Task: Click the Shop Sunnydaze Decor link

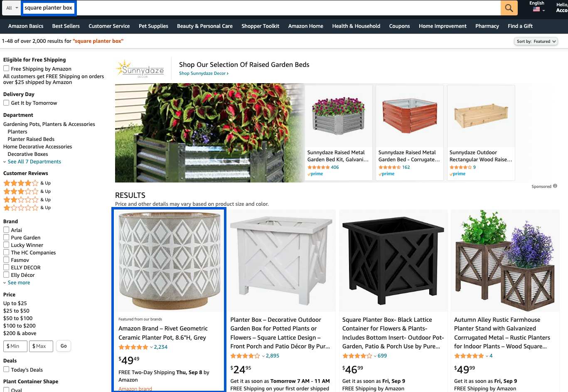Action: (204, 73)
